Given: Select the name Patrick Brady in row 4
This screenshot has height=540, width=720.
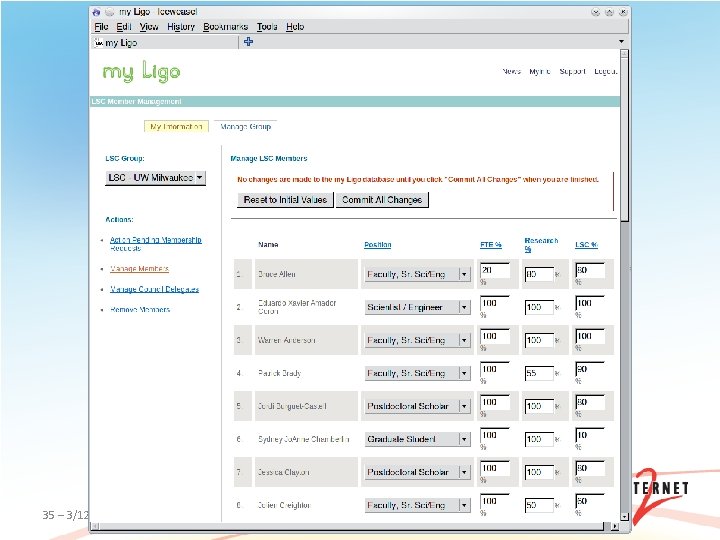Looking at the screenshot, I should pos(279,373).
